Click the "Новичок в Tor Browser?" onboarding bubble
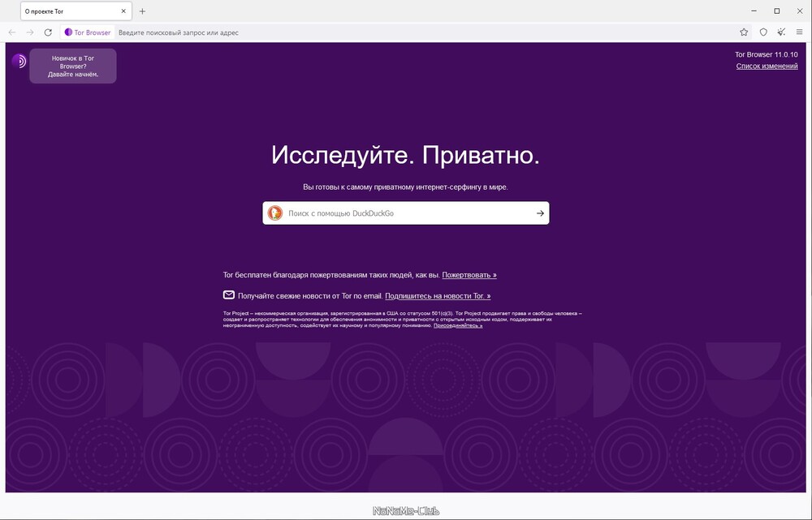Image resolution: width=812 pixels, height=520 pixels. 73,67
